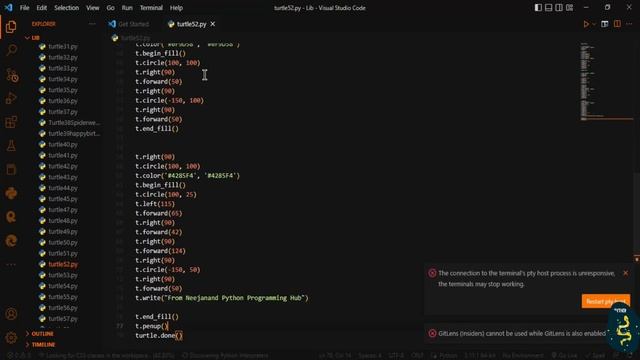Open the Edge browser tools icon in activity bar

[11, 240]
